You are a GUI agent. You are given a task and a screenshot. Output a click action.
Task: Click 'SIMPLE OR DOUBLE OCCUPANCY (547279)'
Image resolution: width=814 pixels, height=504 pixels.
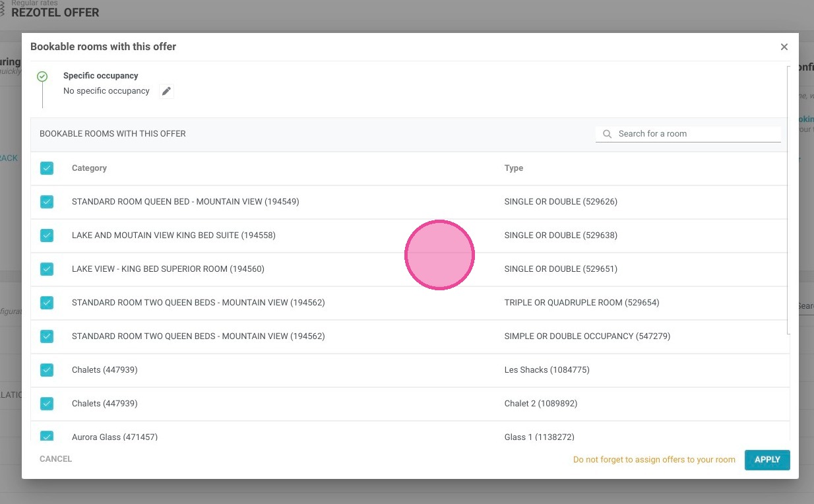(587, 336)
